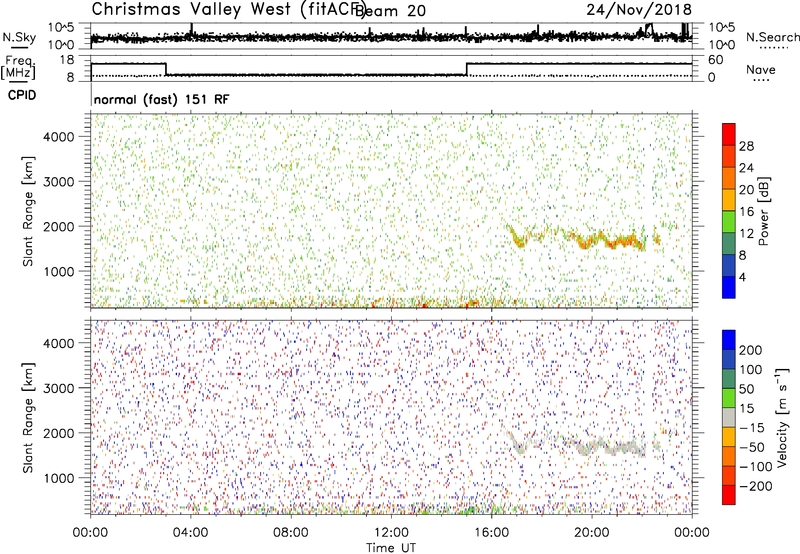Click the 'Power [dB]' color bar label
Viewport: 800px width, 554px height.
pyautogui.click(x=763, y=211)
